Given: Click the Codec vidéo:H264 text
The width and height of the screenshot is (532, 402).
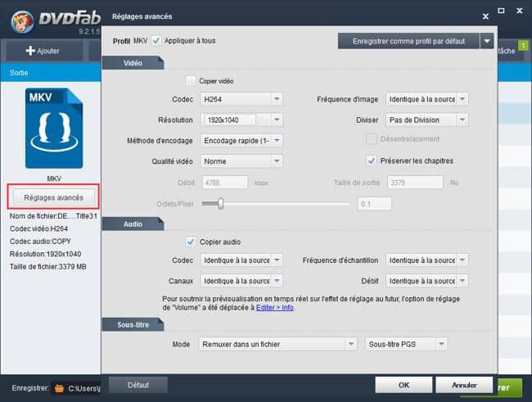Looking at the screenshot, I should coord(38,228).
